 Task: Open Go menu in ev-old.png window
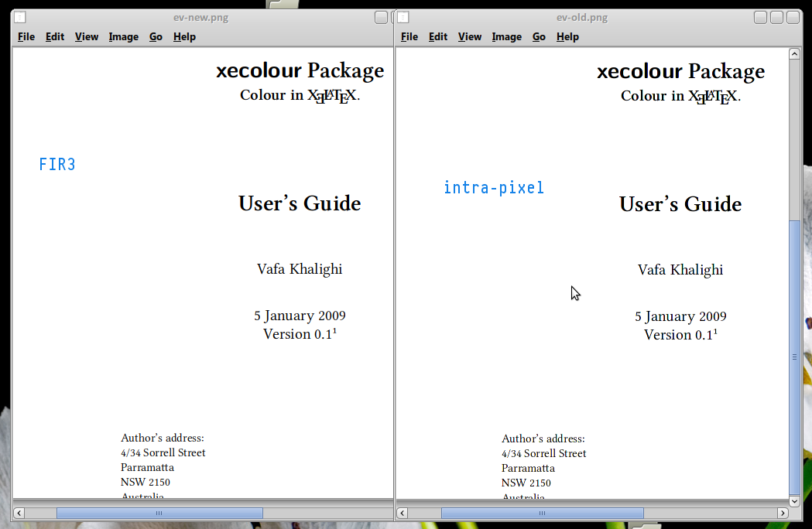(x=539, y=36)
